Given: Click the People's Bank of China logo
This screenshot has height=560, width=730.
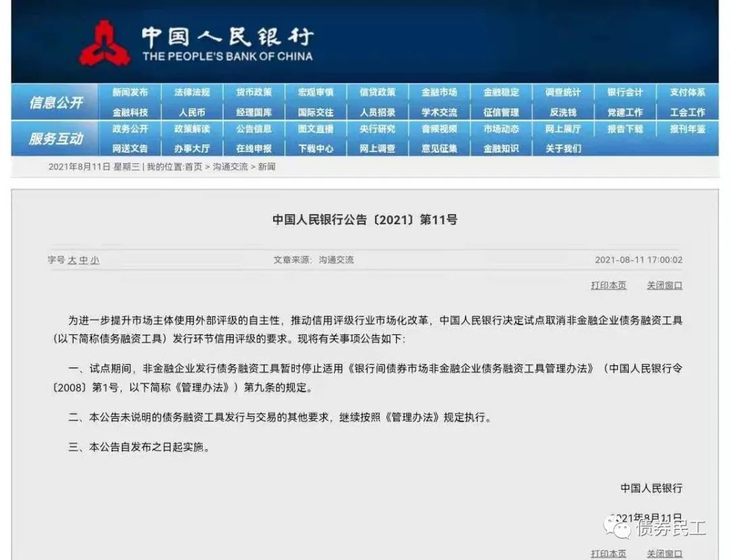Looking at the screenshot, I should (x=105, y=43).
